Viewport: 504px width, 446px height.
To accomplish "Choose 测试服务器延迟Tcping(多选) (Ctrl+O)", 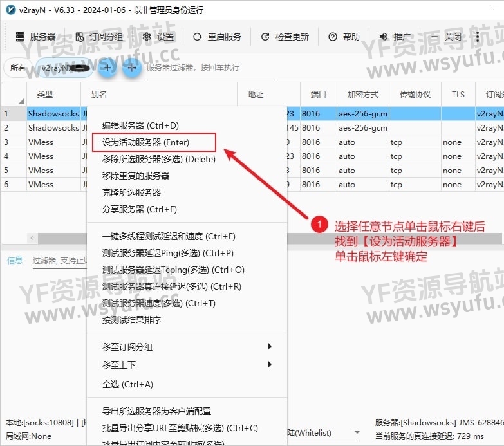I will [187, 270].
